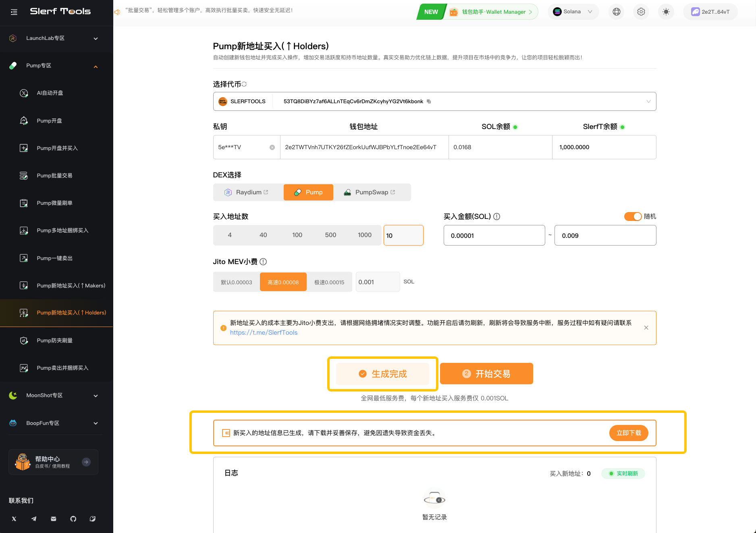The height and width of the screenshot is (533, 756).
Task: Open the Telegram contact icon
Action: pos(34,519)
